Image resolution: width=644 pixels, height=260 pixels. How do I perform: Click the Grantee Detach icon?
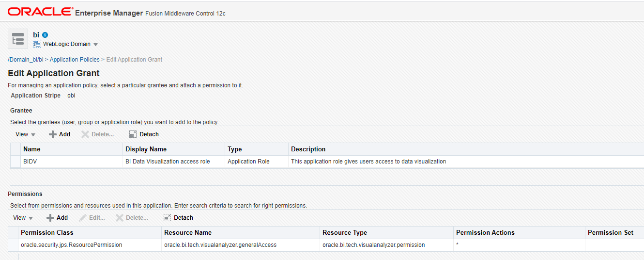click(x=133, y=134)
